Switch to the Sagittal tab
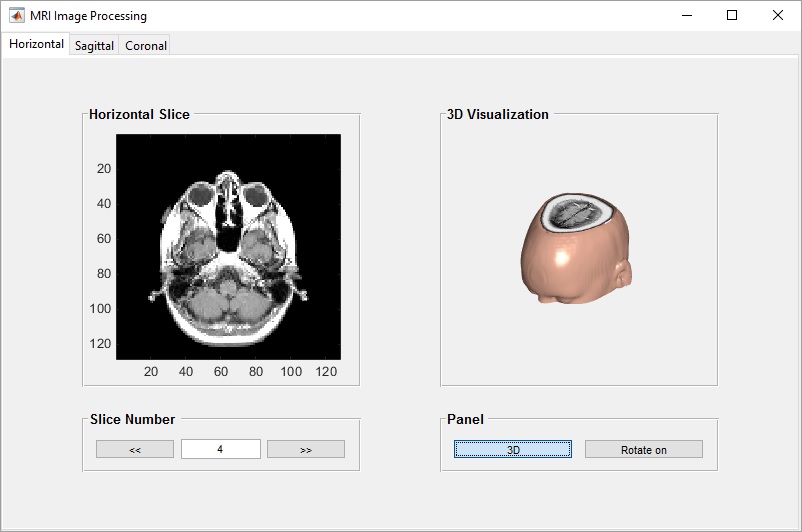 (x=94, y=45)
